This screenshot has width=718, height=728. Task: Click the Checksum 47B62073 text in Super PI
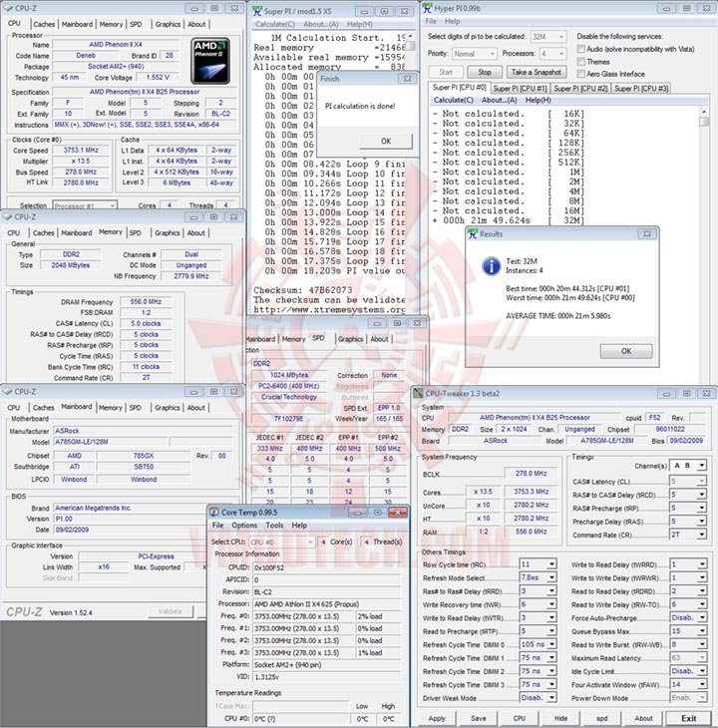(302, 290)
